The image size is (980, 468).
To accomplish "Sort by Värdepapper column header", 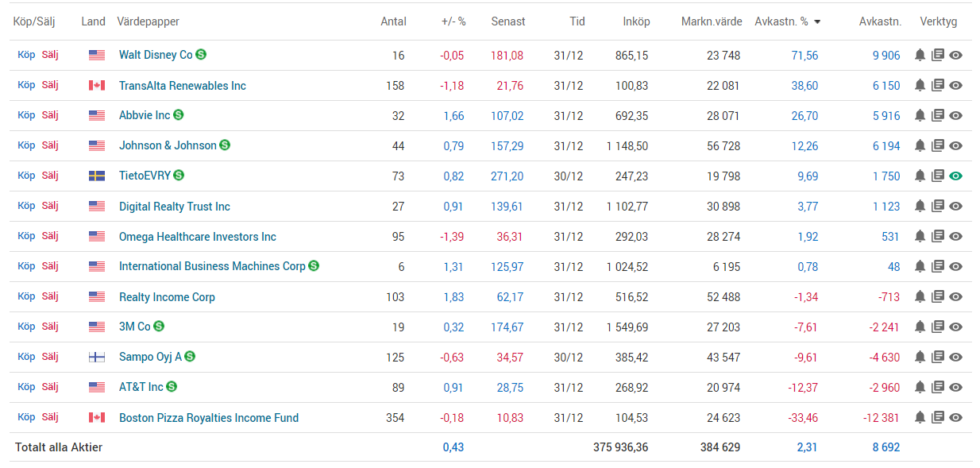I will point(149,21).
